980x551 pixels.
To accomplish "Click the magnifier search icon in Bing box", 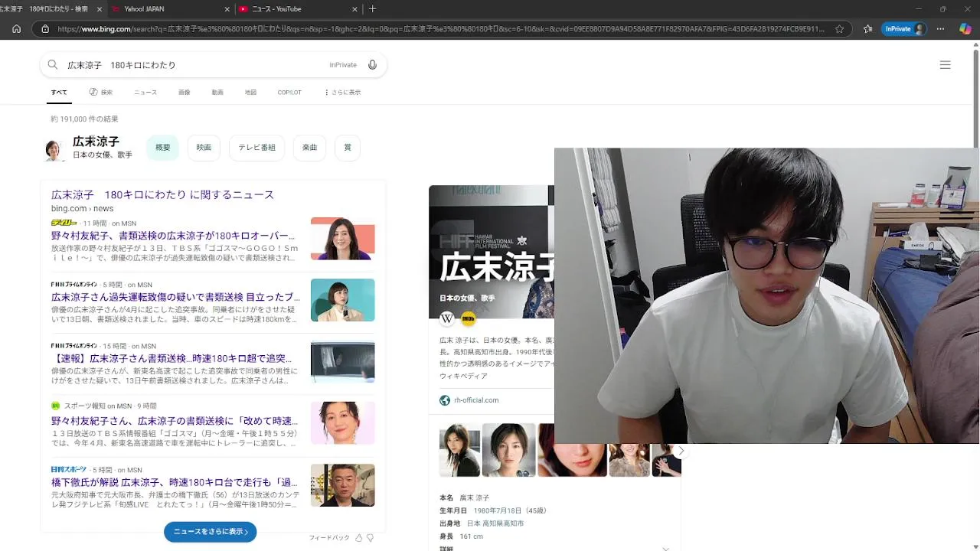I will coord(53,65).
